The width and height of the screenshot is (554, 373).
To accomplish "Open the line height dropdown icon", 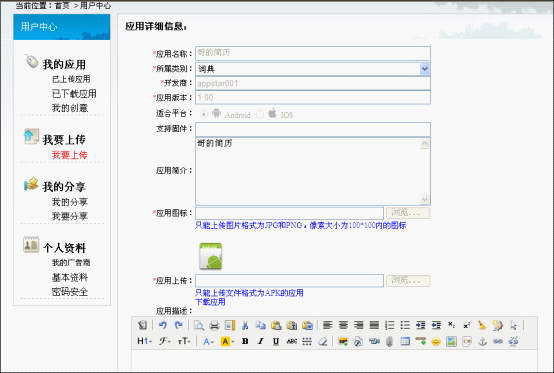I will (307, 341).
